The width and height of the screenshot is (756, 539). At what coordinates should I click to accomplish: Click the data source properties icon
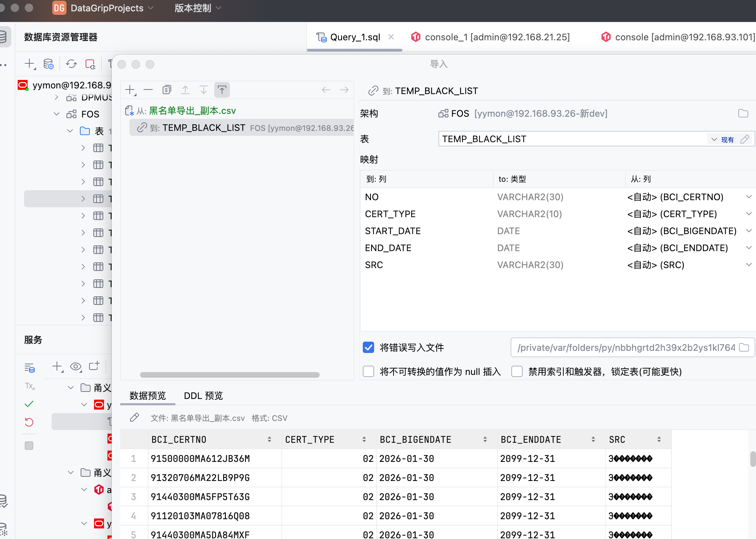[x=48, y=64]
